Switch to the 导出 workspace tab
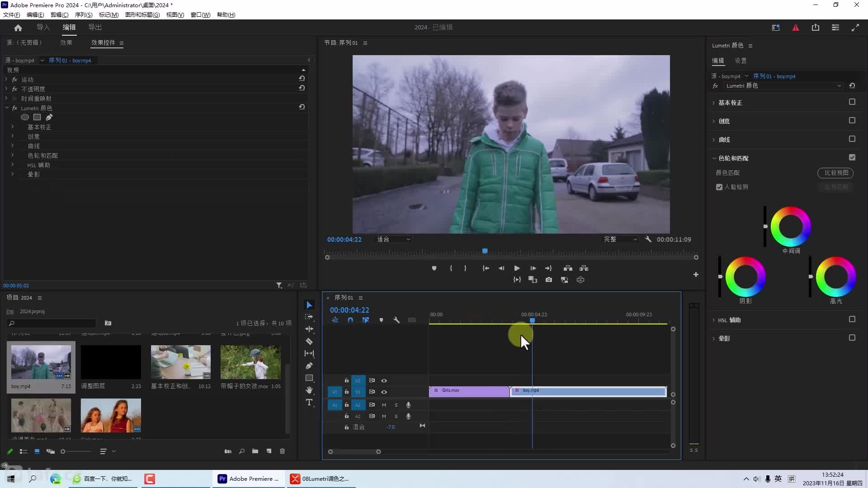The width and height of the screenshot is (868, 488). pos(95,28)
